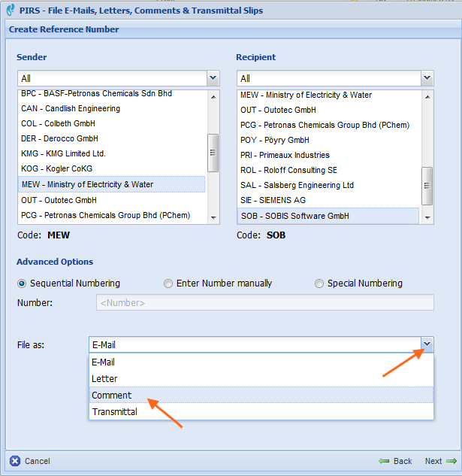Image resolution: width=462 pixels, height=476 pixels.
Task: Select SAL - Salsberg Engineering Ltd recipient
Action: click(328, 185)
